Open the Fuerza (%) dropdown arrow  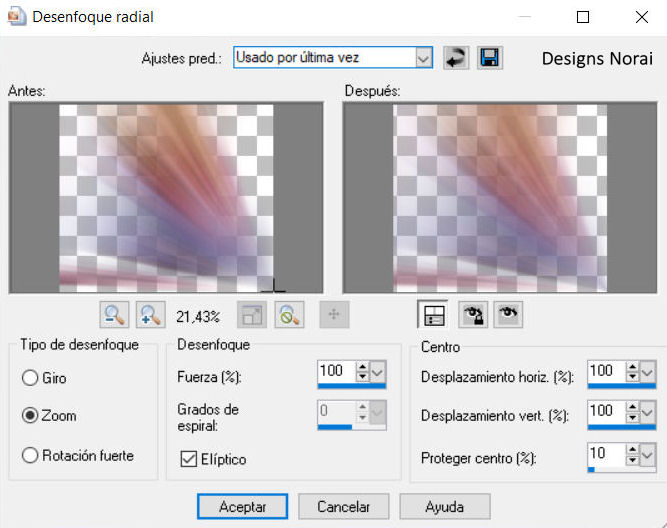378,373
